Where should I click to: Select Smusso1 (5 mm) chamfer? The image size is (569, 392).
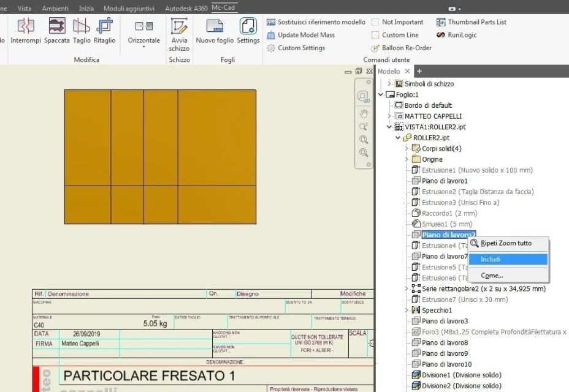click(x=442, y=224)
